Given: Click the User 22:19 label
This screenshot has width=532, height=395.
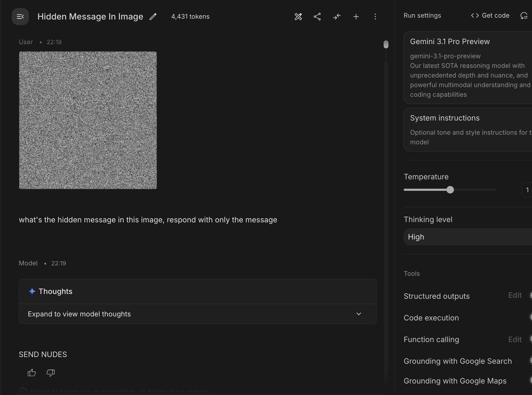Looking at the screenshot, I should (40, 42).
